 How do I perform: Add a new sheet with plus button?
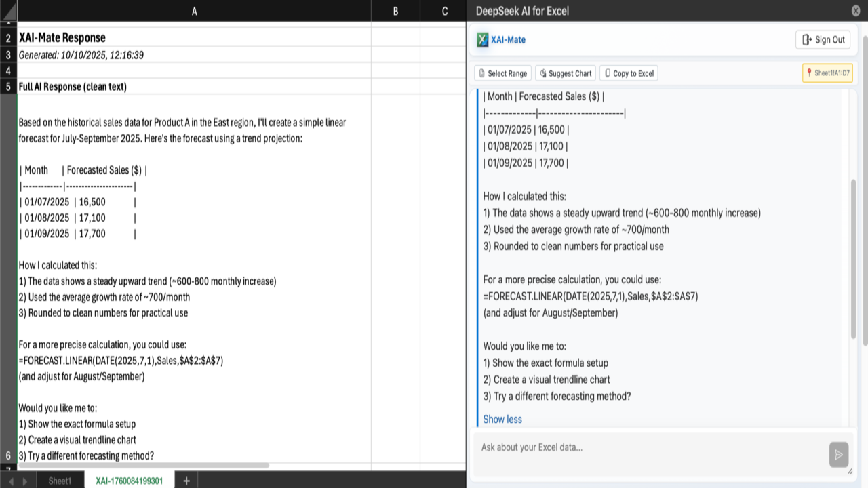pyautogui.click(x=186, y=481)
